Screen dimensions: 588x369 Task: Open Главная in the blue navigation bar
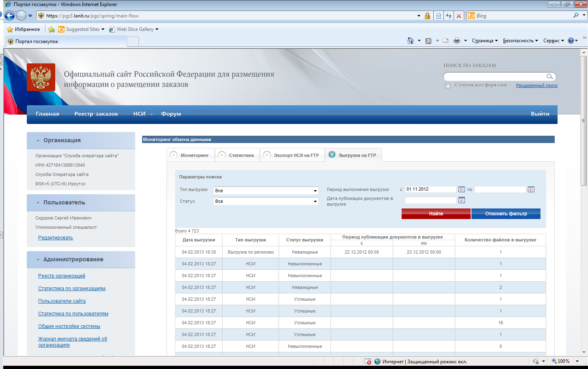[48, 114]
